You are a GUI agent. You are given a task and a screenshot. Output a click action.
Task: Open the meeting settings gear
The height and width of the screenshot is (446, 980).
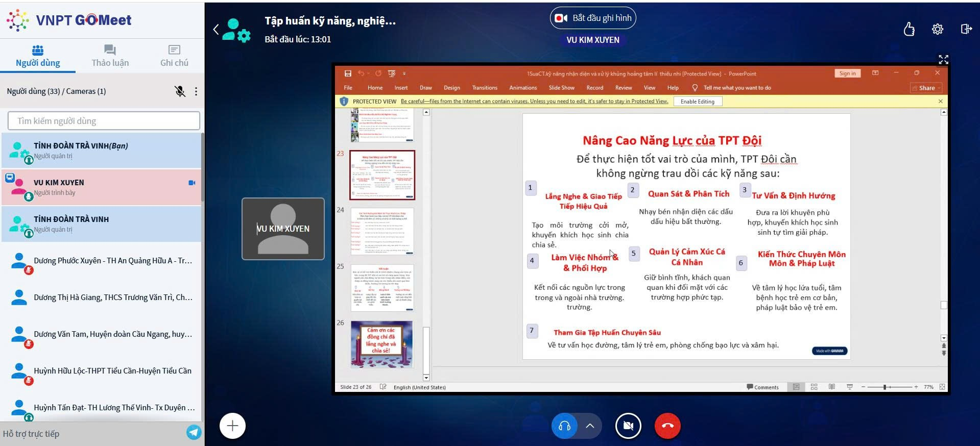pyautogui.click(x=937, y=29)
